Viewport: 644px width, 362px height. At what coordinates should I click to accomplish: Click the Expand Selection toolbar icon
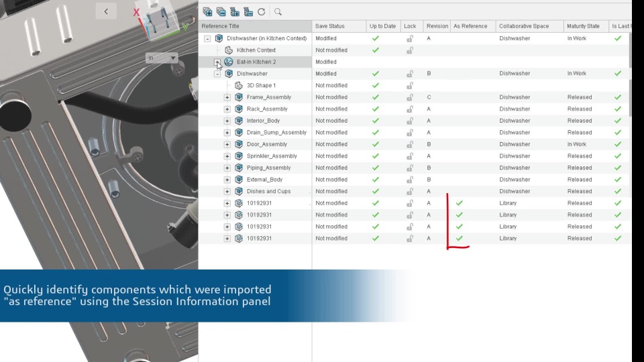point(235,12)
